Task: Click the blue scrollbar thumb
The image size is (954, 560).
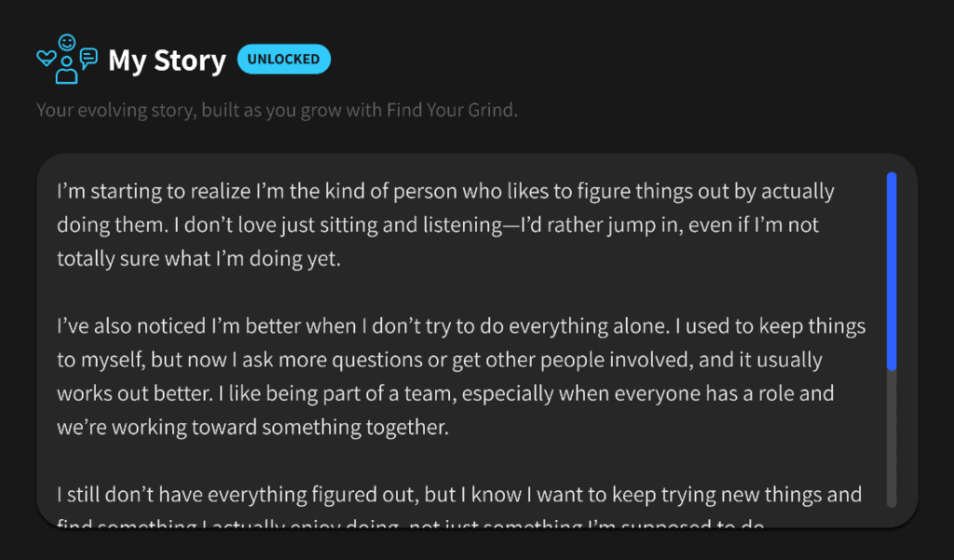Action: click(892, 270)
